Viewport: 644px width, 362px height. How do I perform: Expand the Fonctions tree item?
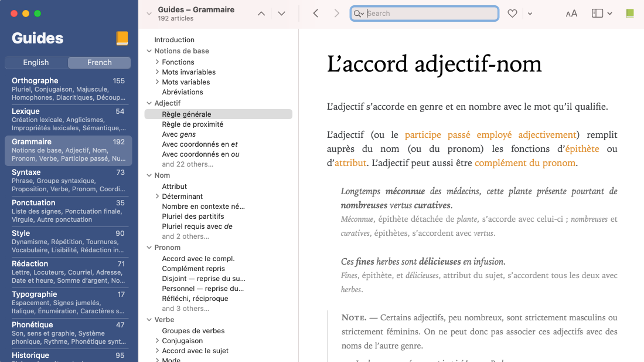[x=157, y=62]
